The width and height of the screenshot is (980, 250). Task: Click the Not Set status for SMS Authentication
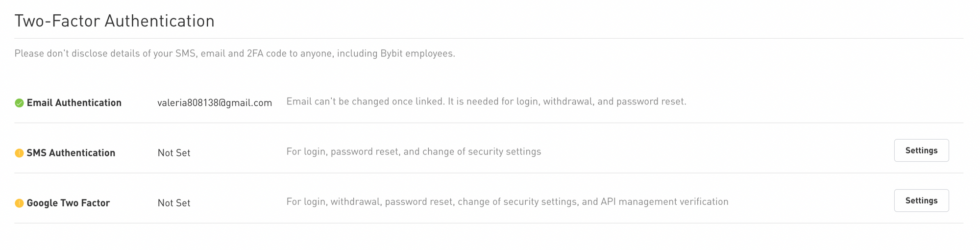coord(174,153)
